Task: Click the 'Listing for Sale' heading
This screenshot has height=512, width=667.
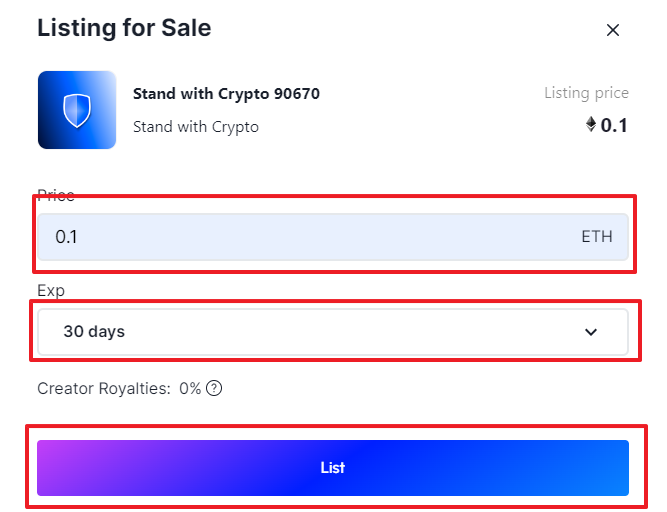Action: point(124,28)
